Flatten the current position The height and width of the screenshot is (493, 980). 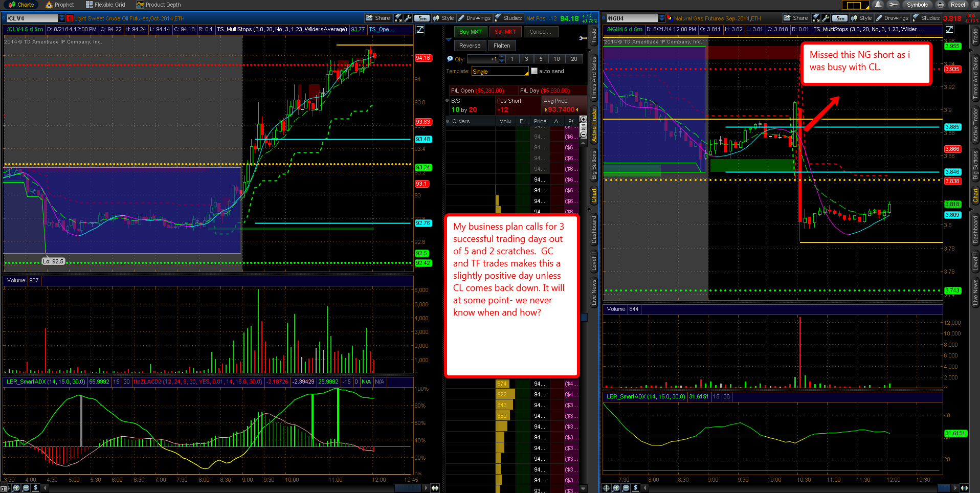click(502, 46)
